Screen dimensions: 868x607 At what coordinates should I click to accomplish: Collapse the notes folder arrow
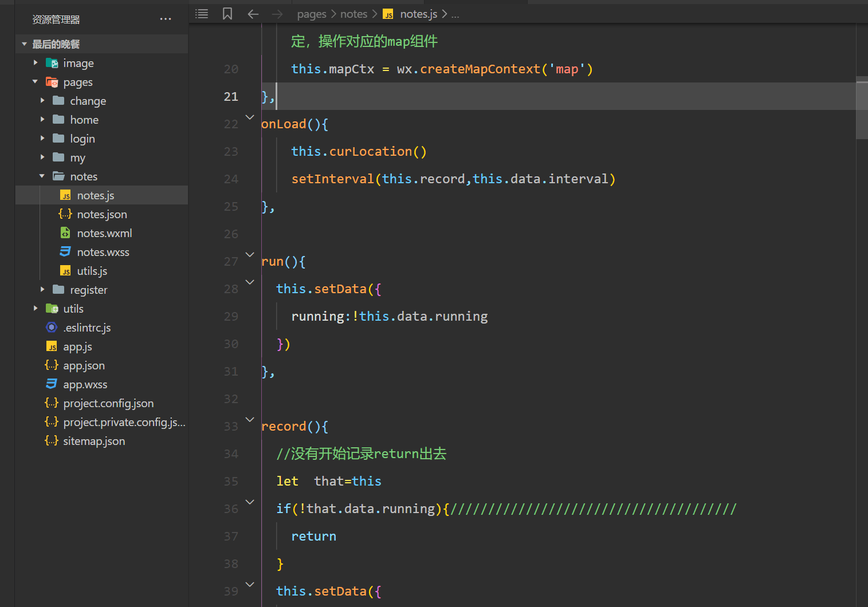tap(42, 176)
